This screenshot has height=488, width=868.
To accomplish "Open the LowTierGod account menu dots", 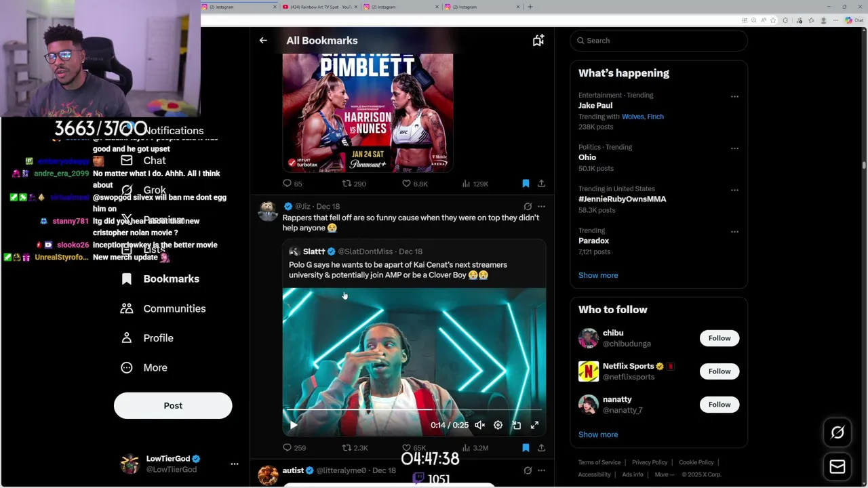I will pos(235,464).
